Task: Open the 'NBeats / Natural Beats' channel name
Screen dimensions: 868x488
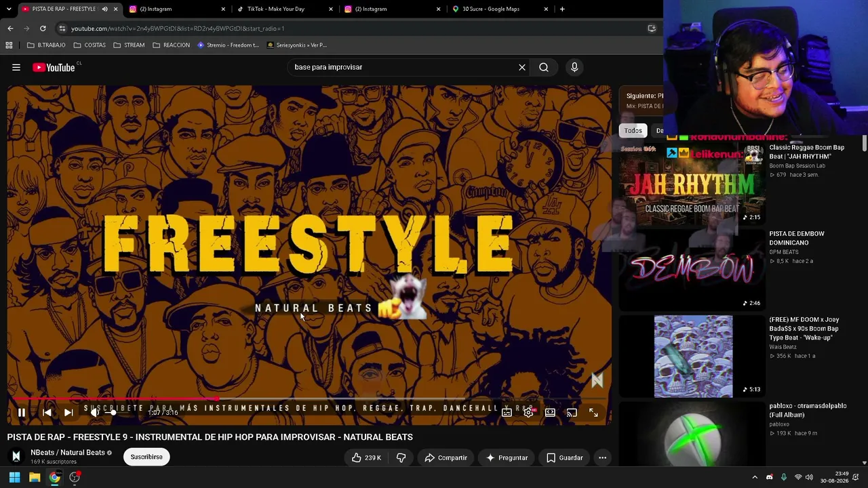Action: [x=68, y=452]
